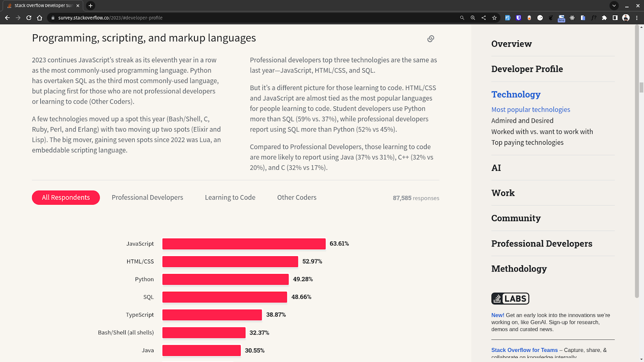Switch to Learning to Code respondents

tap(230, 197)
